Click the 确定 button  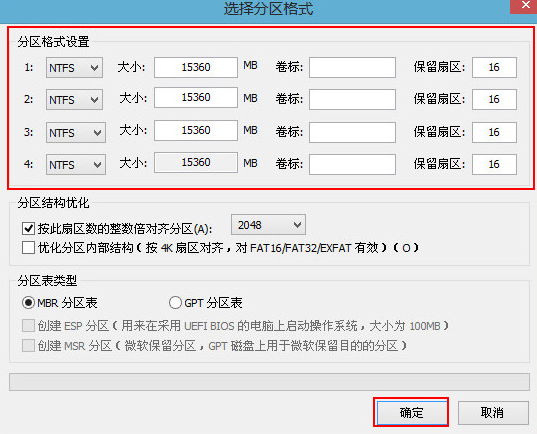(411, 412)
